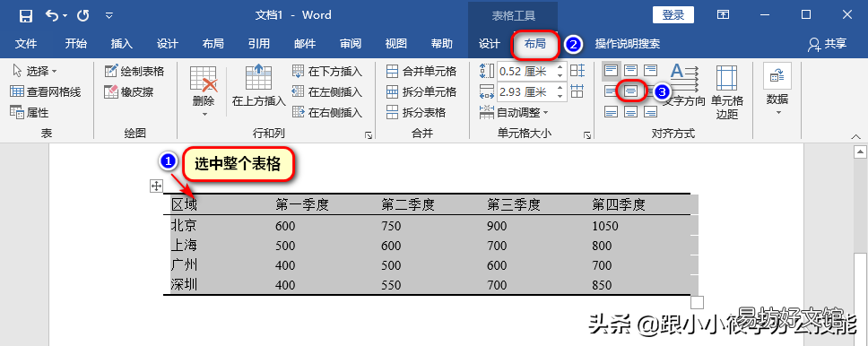Open table tools 设计 tab
The image size is (868, 346).
pyautogui.click(x=490, y=44)
